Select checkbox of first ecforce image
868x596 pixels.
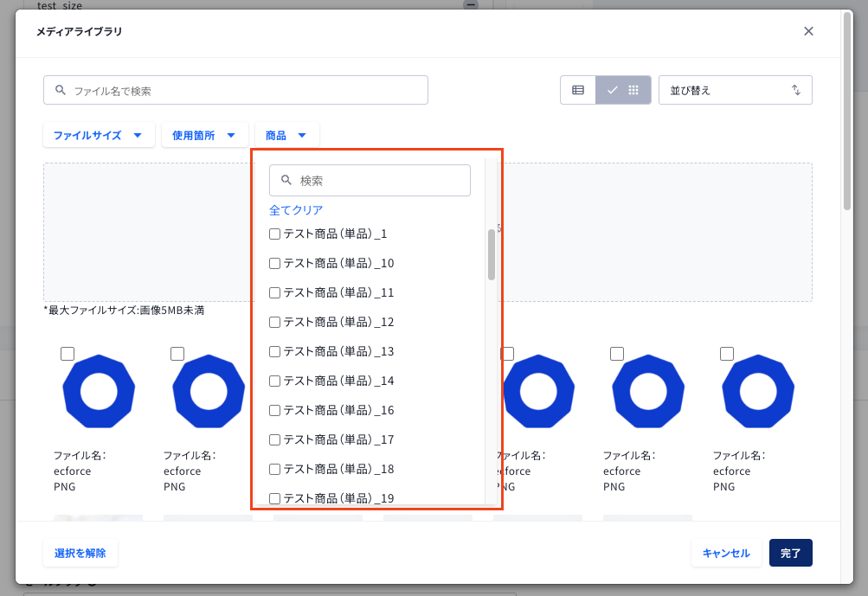coord(68,354)
